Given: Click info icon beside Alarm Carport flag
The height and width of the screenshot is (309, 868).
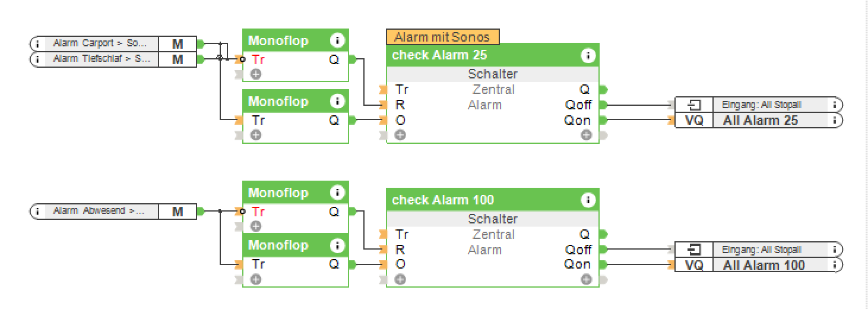Looking at the screenshot, I should pos(37,43).
